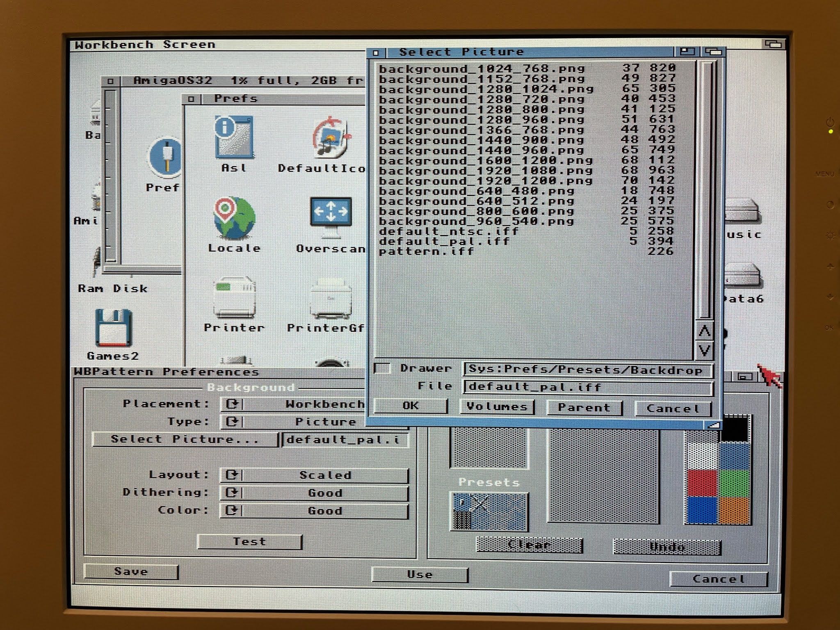Click the Test button
The height and width of the screenshot is (630, 840).
pos(250,542)
